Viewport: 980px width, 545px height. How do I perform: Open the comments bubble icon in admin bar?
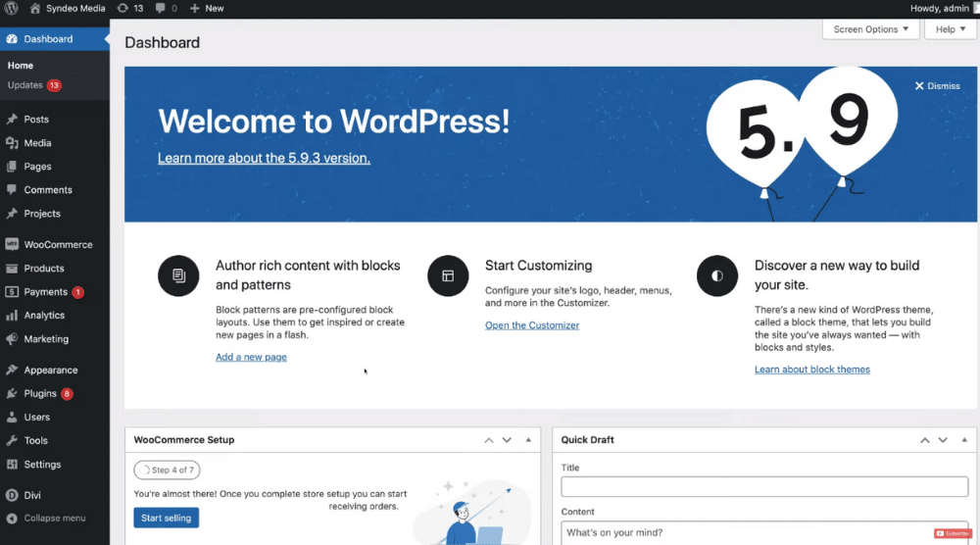[x=161, y=8]
